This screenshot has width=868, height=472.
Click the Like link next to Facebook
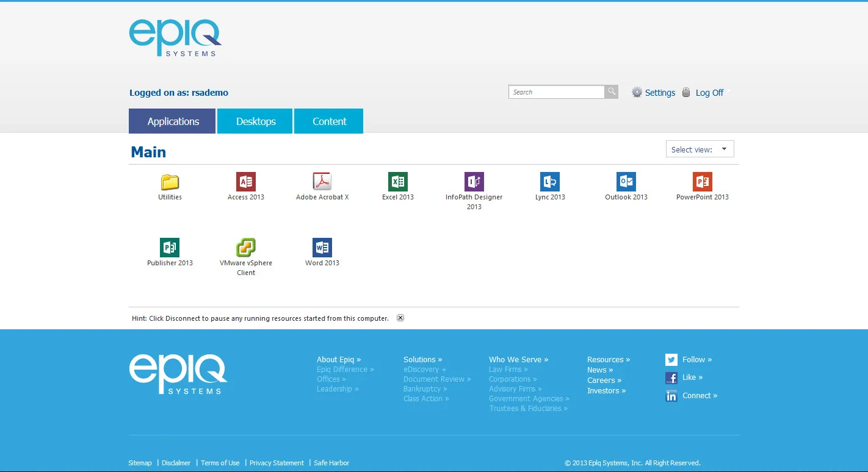pyautogui.click(x=692, y=377)
